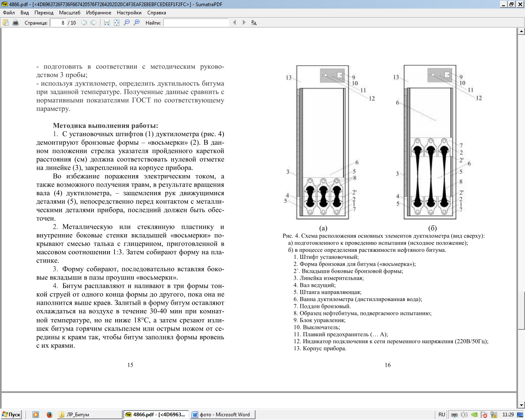Click the vertical scrollbar thumb
The height and width of the screenshot is (420, 525).
[521, 310]
